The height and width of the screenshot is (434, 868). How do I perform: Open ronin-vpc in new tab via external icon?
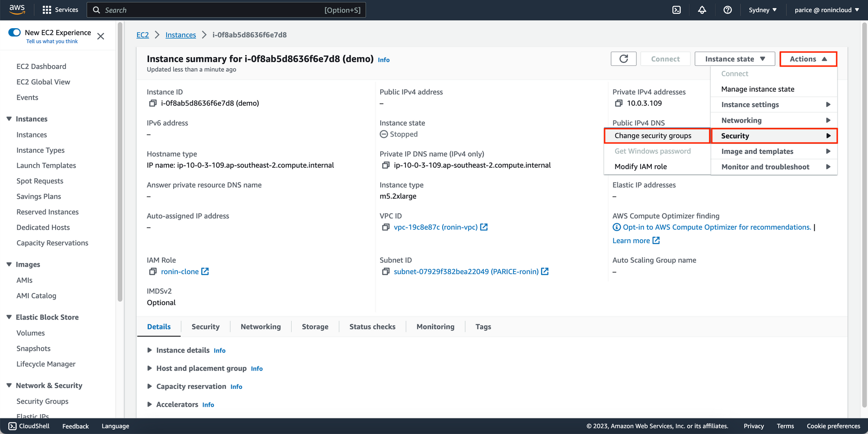484,227
